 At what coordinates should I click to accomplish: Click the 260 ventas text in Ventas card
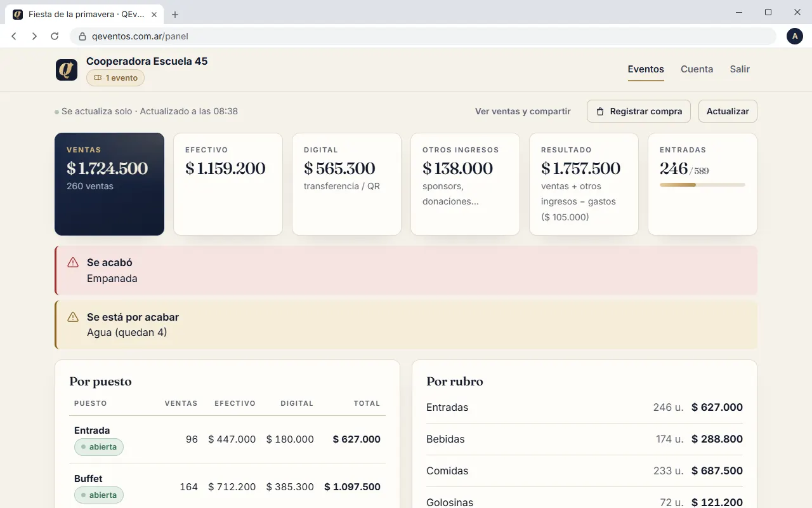pos(90,187)
